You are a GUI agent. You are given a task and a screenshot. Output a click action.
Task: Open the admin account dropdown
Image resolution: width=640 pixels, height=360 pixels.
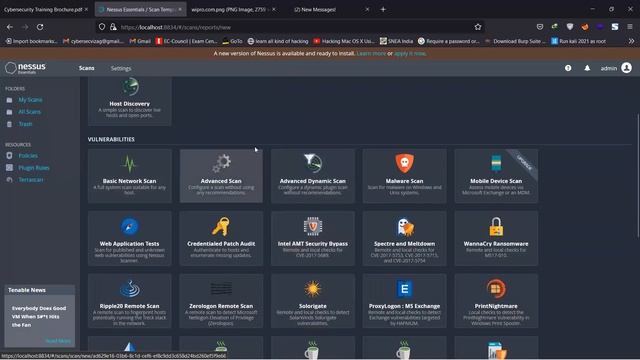(x=616, y=68)
